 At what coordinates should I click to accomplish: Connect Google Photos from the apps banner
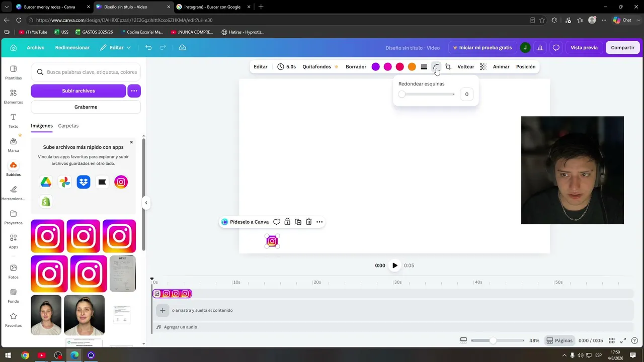coord(64,182)
